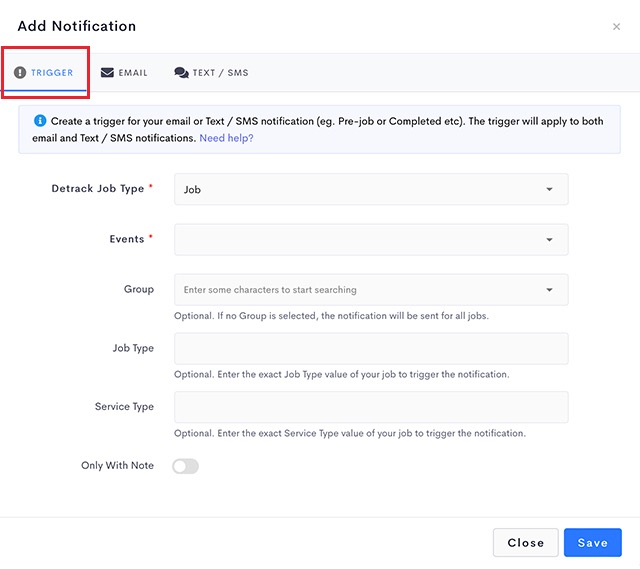
Task: Focus the Service Type text field
Action: pyautogui.click(x=371, y=407)
